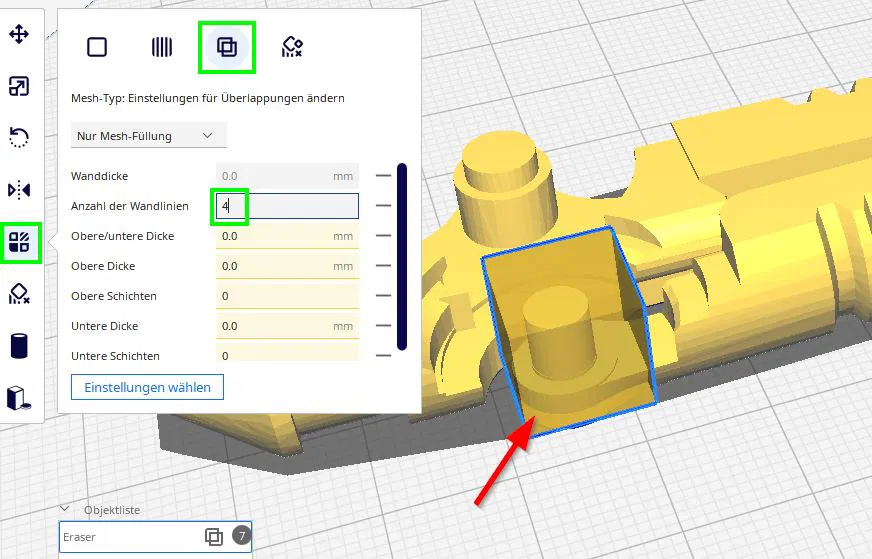Click the Obere Schichten value field
The width and height of the screenshot is (872, 559).
(x=287, y=296)
